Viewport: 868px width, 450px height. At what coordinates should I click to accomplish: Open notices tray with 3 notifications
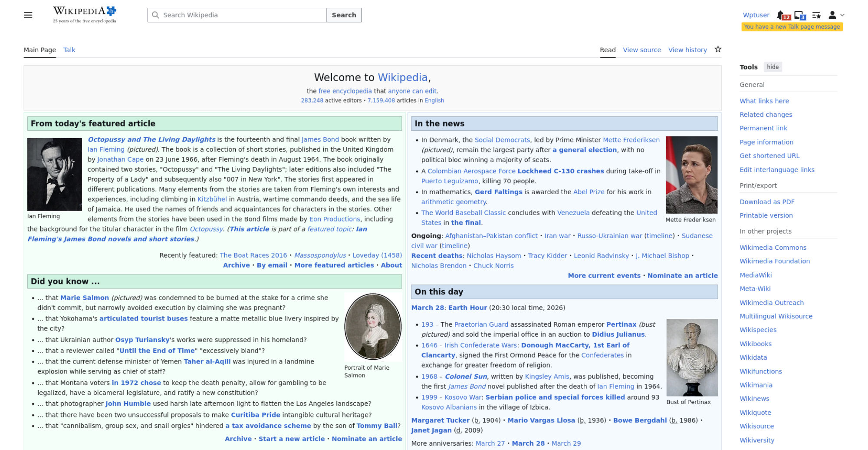point(799,15)
